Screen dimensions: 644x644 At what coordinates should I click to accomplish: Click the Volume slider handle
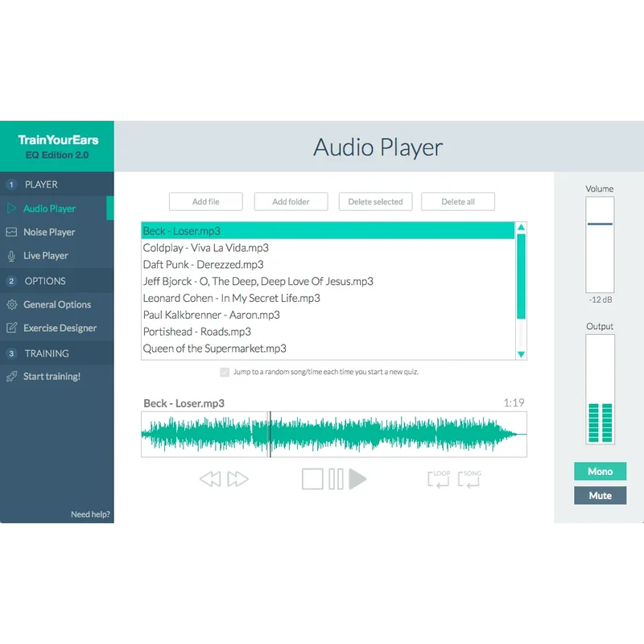pos(600,224)
